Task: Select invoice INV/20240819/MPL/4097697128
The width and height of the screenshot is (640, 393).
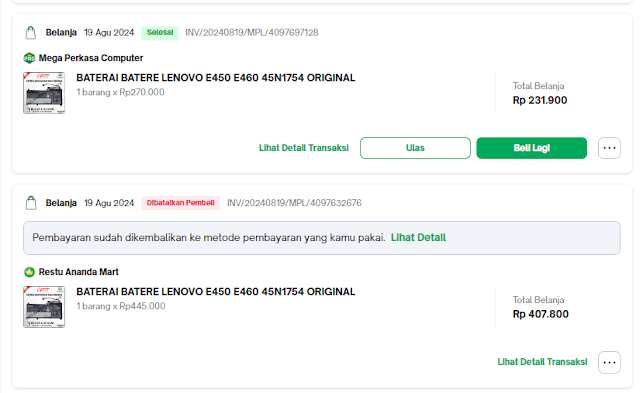Action: point(252,33)
